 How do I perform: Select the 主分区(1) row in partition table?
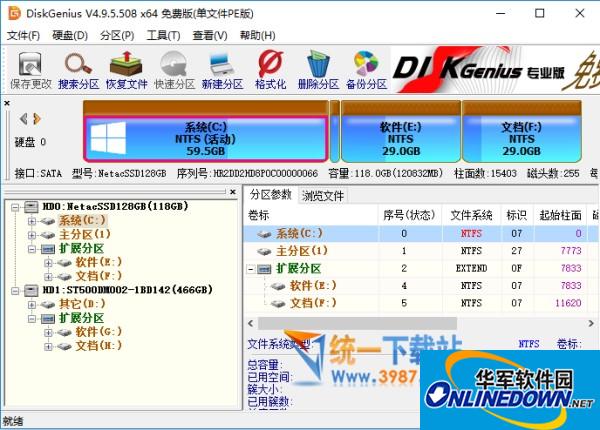pos(421,251)
